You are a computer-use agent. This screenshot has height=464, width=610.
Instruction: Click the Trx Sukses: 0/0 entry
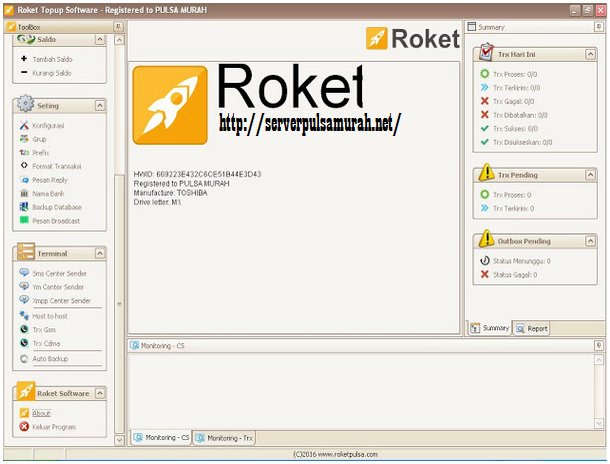click(515, 128)
